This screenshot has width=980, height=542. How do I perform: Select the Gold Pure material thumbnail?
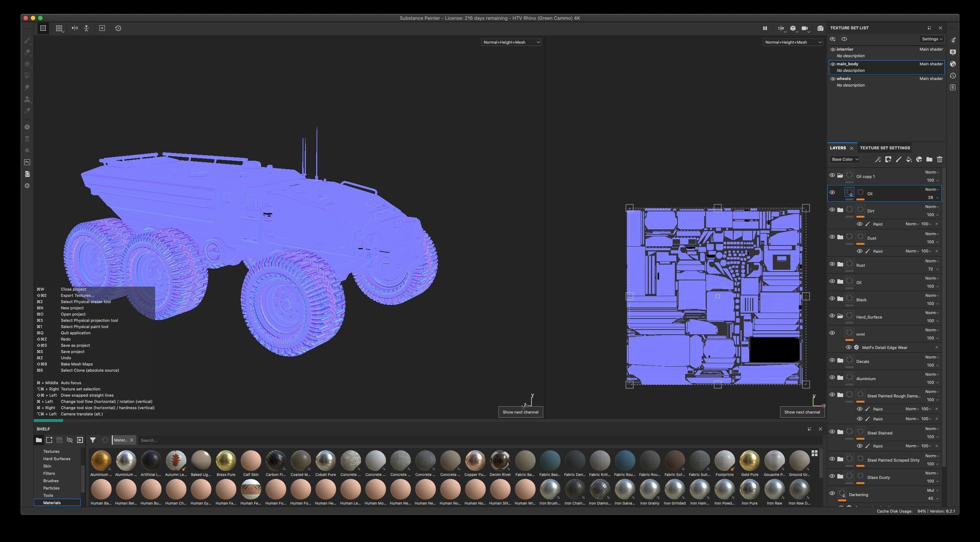tap(749, 460)
